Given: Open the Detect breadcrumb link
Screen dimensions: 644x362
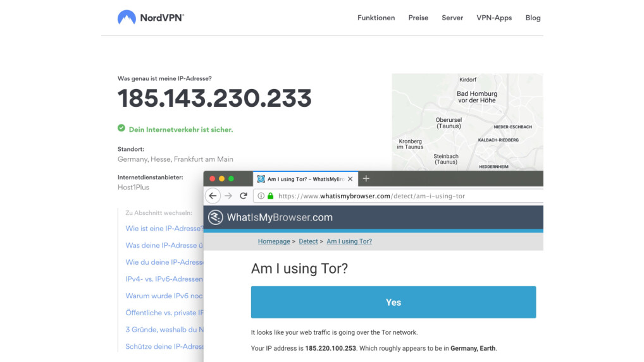Looking at the screenshot, I should click(x=308, y=241).
